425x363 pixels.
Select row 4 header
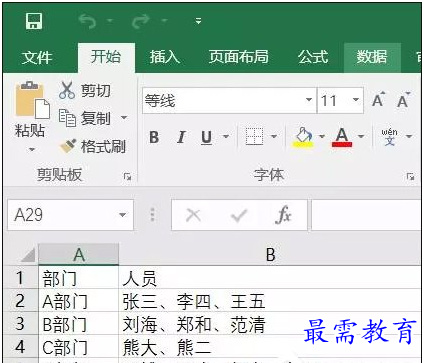point(21,347)
